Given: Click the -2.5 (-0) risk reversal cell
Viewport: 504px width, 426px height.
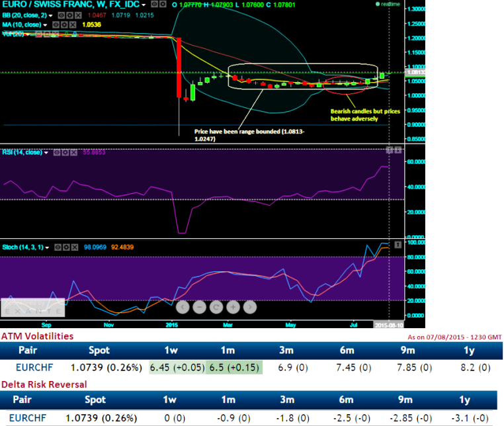Looking at the screenshot, I should tap(352, 418).
